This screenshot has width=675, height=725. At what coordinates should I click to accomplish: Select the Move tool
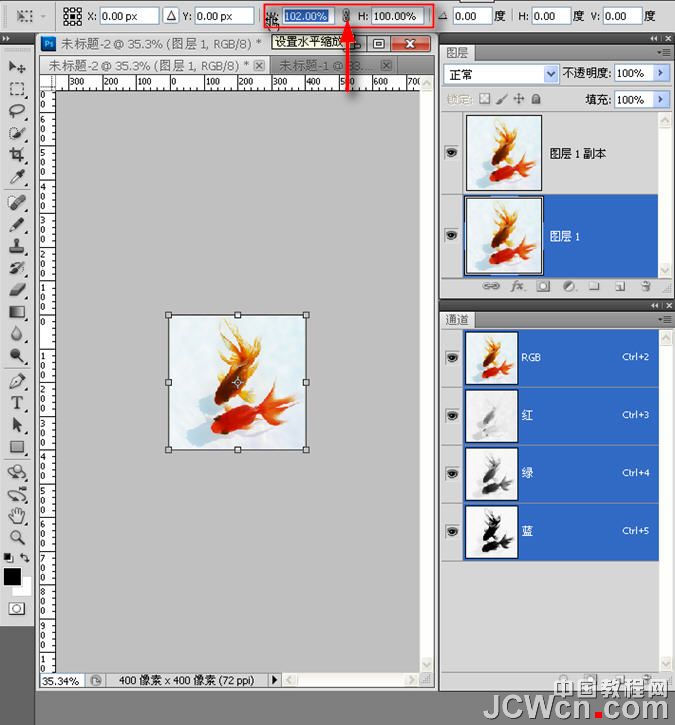[x=17, y=68]
